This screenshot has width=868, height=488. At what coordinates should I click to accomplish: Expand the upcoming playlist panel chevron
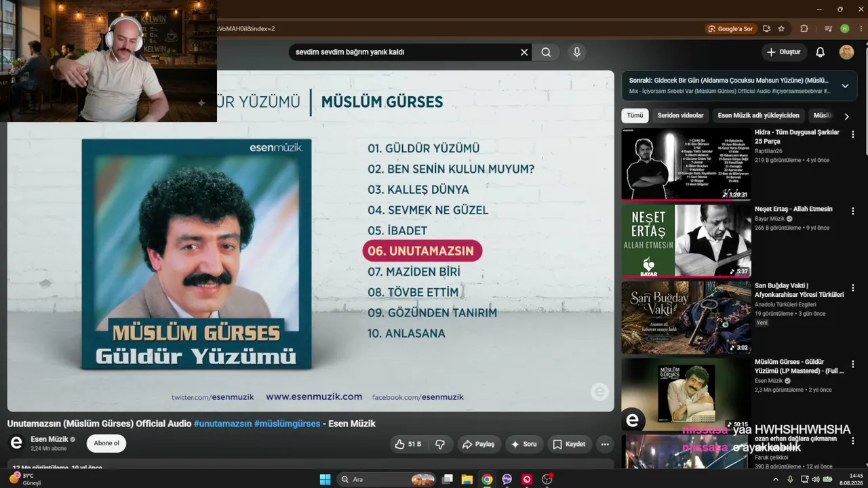click(845, 86)
